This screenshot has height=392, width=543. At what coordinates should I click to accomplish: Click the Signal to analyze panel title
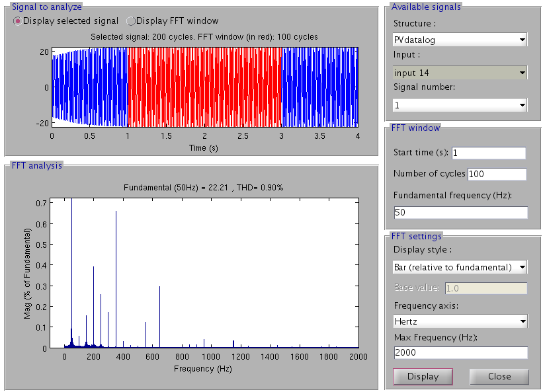[x=47, y=7]
